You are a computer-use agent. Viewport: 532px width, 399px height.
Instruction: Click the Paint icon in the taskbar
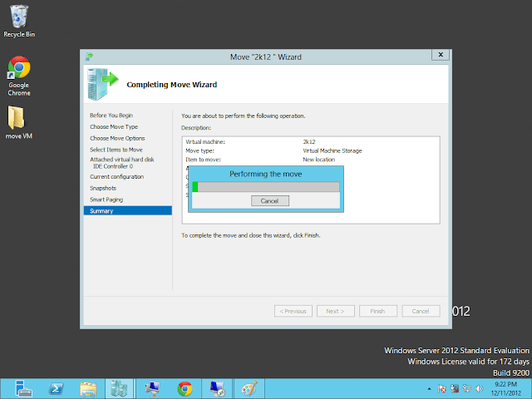click(x=248, y=388)
